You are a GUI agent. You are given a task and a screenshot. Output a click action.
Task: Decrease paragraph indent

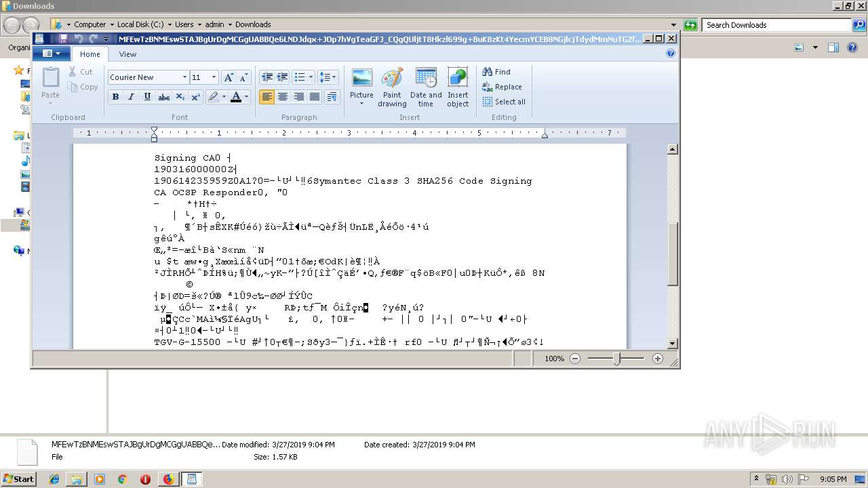click(267, 77)
